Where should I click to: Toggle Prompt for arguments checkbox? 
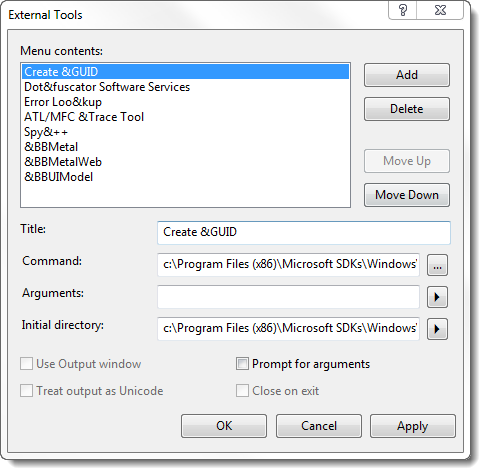tap(242, 364)
